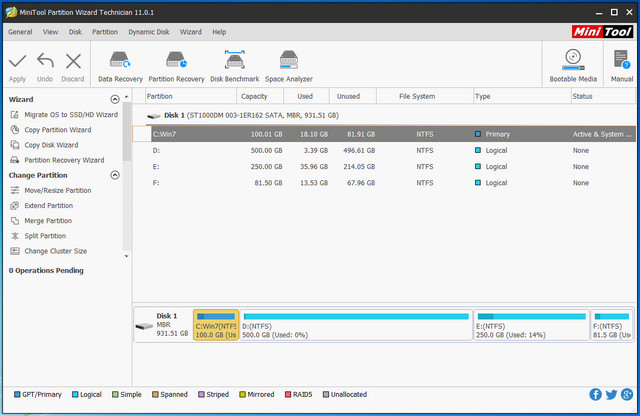Select C:Win7 block in disk map
The height and width of the screenshot is (416, 640).
[x=216, y=325]
